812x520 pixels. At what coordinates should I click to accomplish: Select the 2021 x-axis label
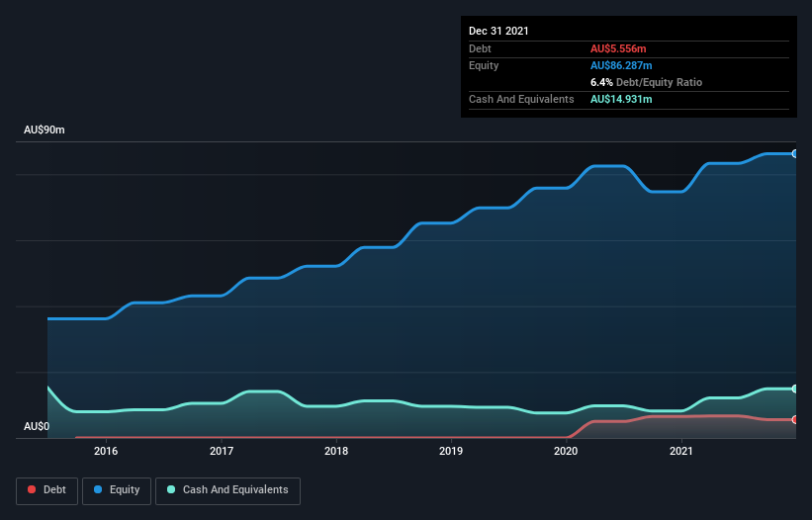pos(681,451)
